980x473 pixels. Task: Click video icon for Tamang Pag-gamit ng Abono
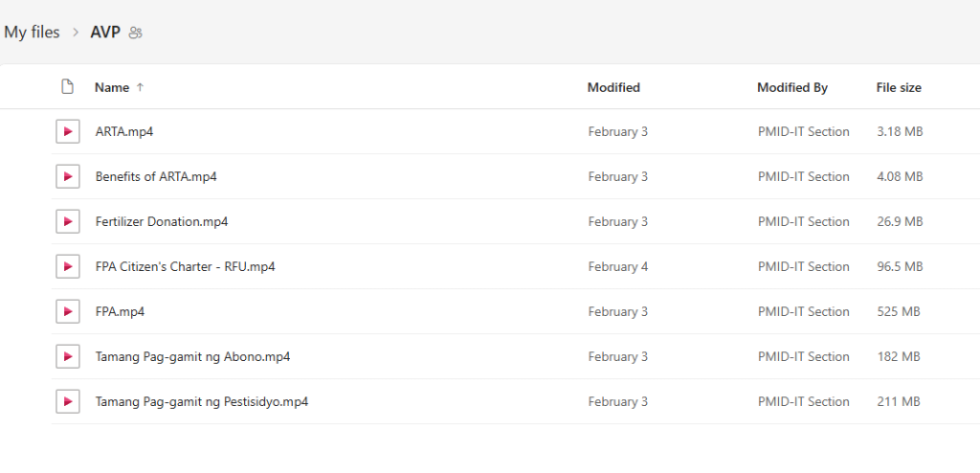click(67, 357)
